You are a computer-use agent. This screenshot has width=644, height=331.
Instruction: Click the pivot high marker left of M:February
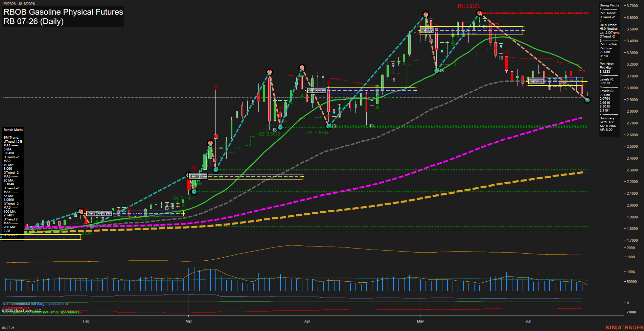(x=80, y=211)
